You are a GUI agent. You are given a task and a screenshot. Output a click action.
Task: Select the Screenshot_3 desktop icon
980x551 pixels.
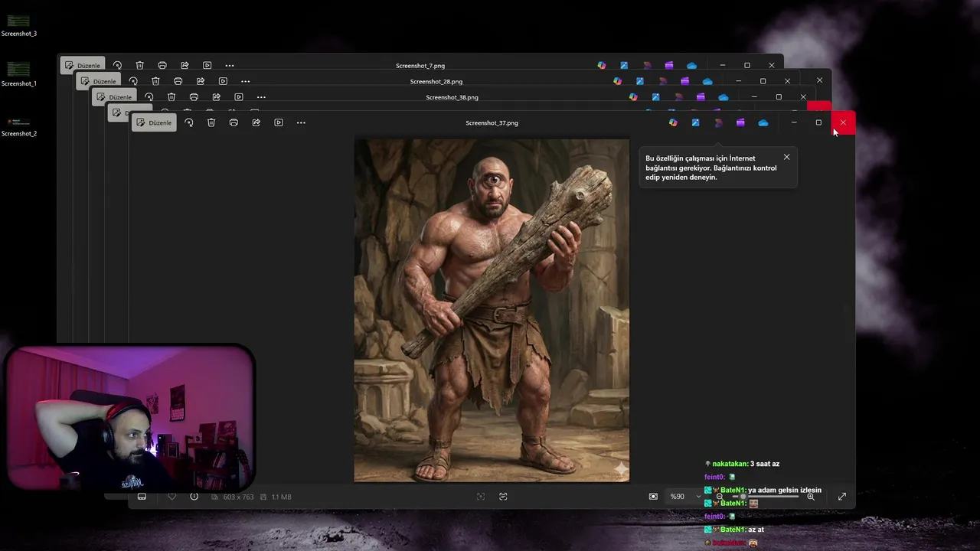pos(19,25)
